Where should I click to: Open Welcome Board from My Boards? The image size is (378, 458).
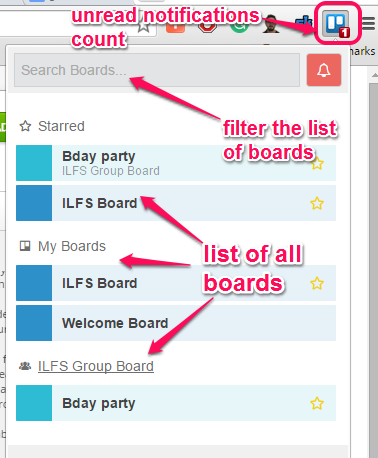176,323
